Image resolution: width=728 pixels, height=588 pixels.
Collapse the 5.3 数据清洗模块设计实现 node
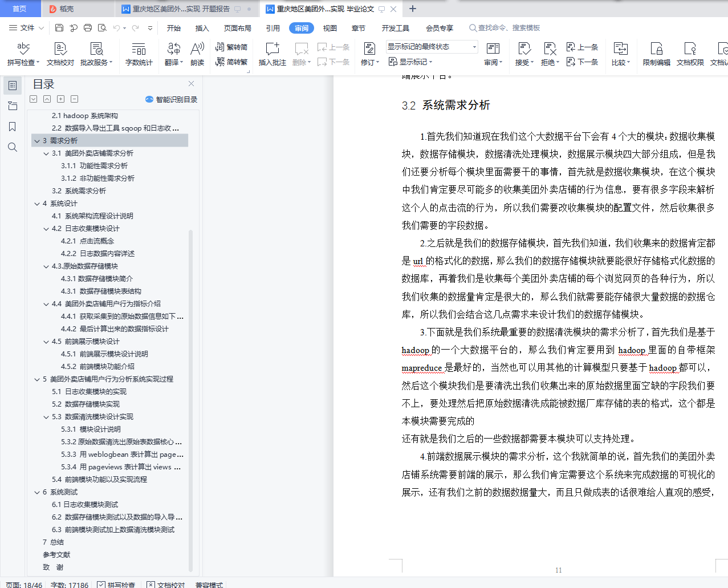46,417
